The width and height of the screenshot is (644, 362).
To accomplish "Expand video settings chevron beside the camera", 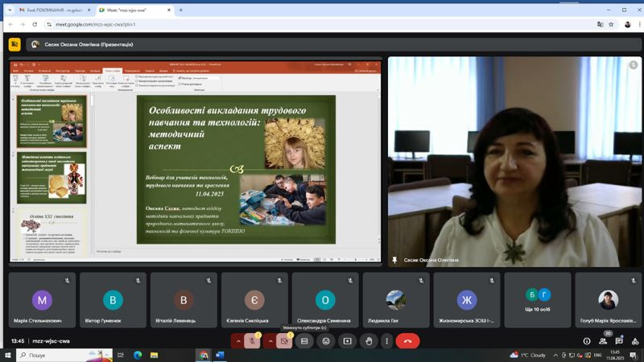I will pos(270,341).
